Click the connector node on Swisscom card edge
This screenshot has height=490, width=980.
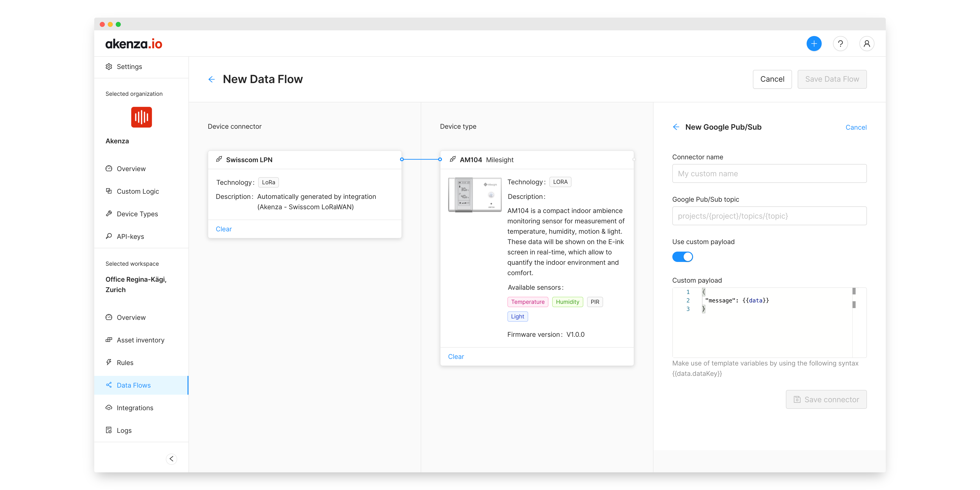pyautogui.click(x=402, y=159)
